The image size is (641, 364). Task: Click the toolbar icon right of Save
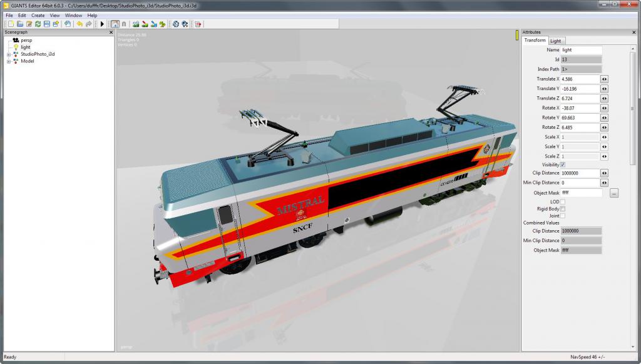pos(56,24)
